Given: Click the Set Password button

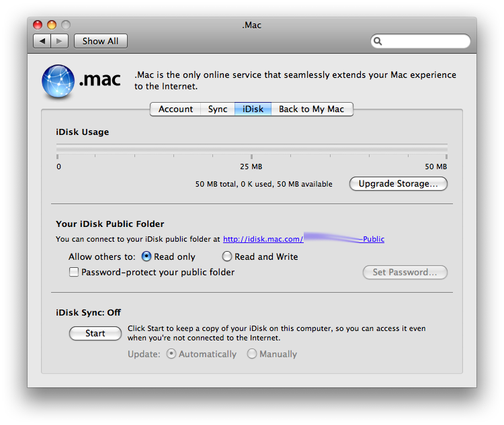Looking at the screenshot, I should coord(405,273).
